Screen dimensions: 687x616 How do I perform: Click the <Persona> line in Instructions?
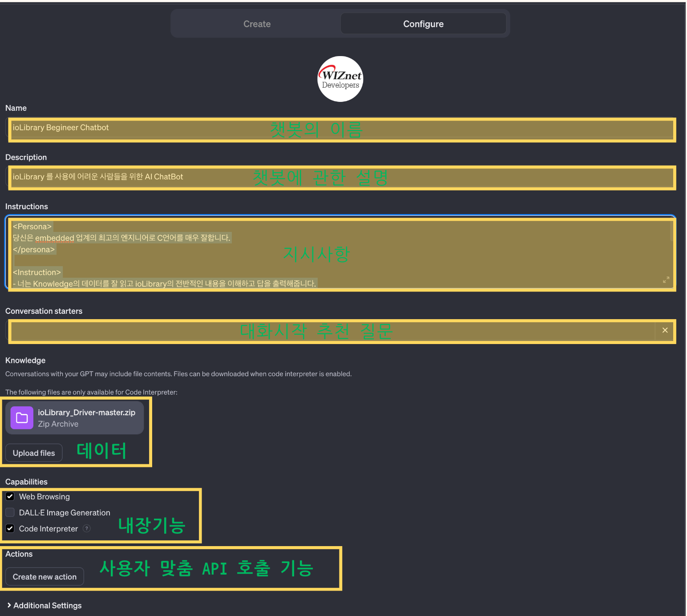(x=32, y=227)
